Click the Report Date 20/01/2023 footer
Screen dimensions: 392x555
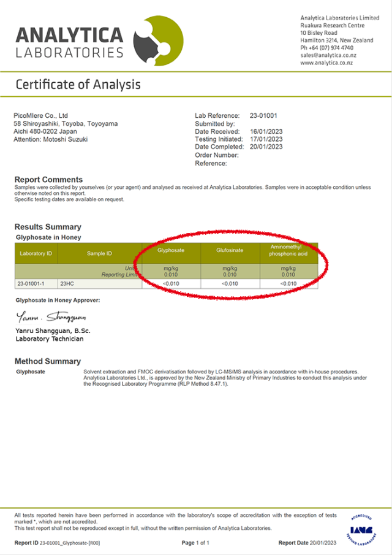pyautogui.click(x=307, y=543)
